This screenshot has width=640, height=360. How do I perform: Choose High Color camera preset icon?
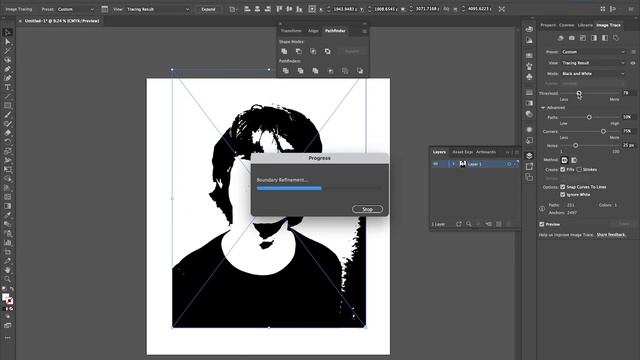(571, 38)
